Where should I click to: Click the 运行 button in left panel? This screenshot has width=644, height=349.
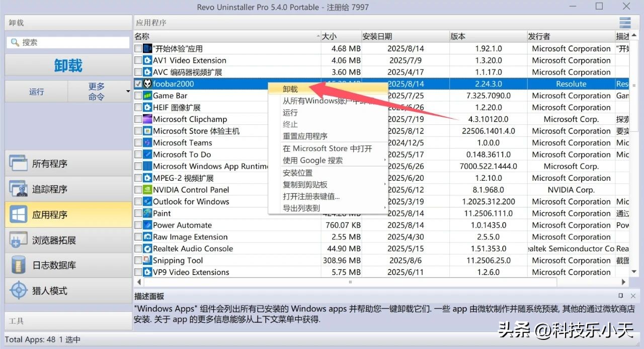pyautogui.click(x=35, y=91)
